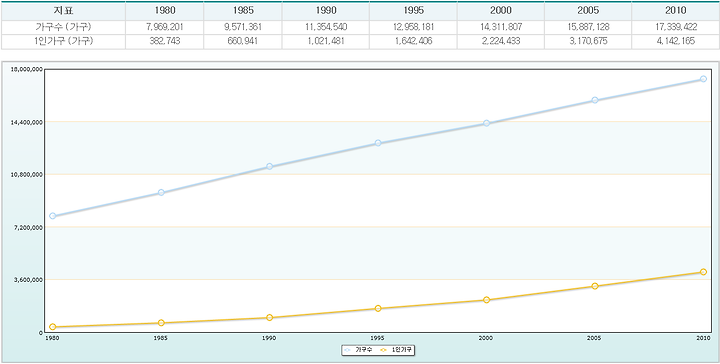Select the 1985 single-person household marker
The height and width of the screenshot is (364, 720).
click(x=161, y=323)
